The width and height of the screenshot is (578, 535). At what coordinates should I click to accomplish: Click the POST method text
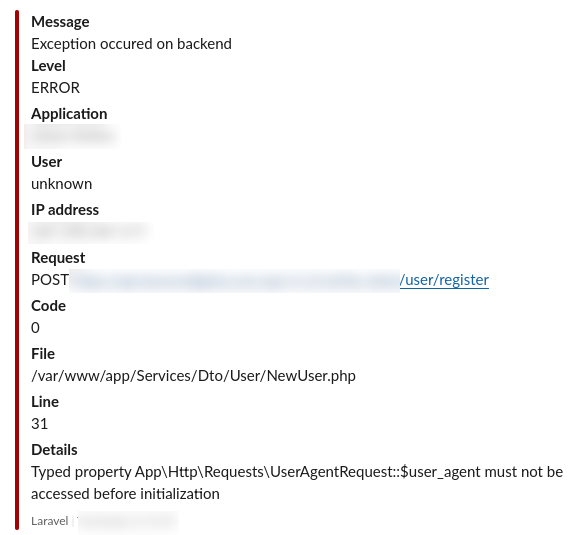click(50, 280)
